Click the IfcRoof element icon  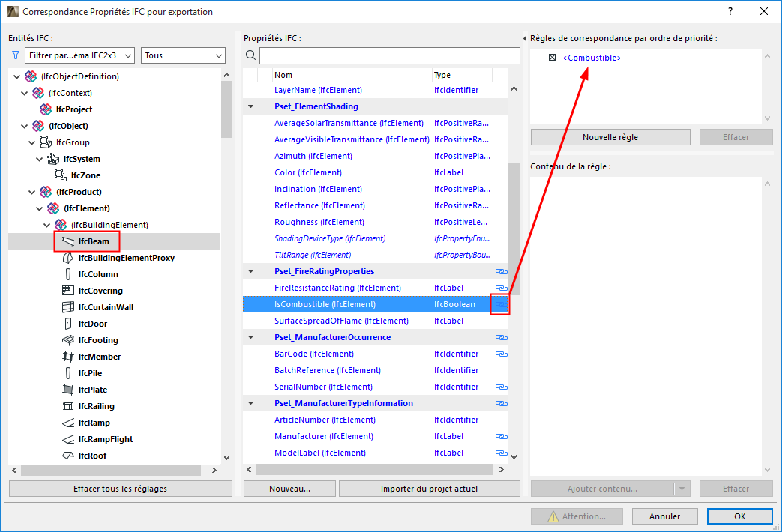67,456
